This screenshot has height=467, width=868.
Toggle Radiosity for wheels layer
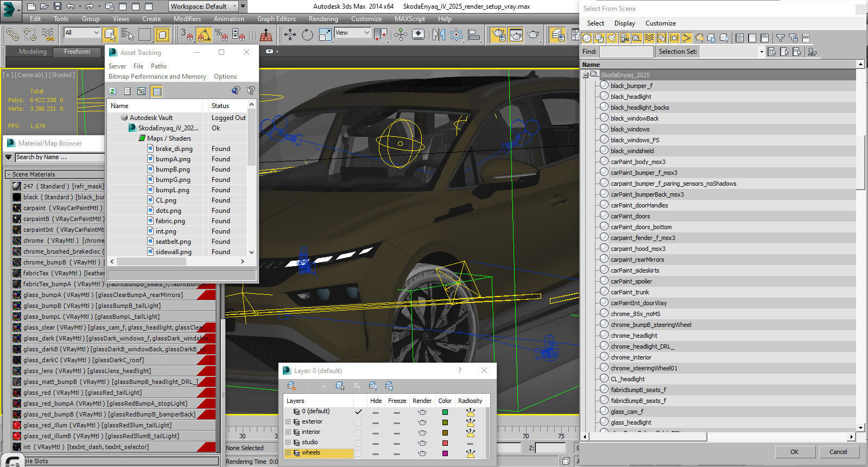tap(470, 453)
